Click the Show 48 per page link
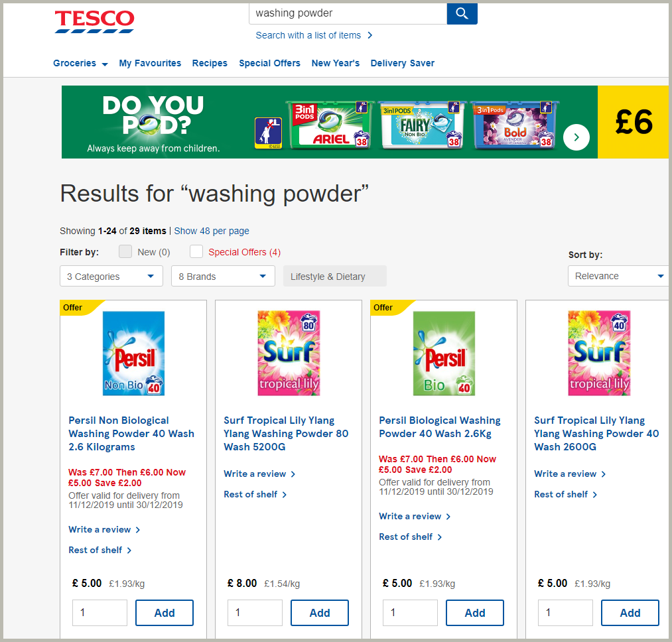Viewport: 672px width, 642px height. pyautogui.click(x=212, y=231)
